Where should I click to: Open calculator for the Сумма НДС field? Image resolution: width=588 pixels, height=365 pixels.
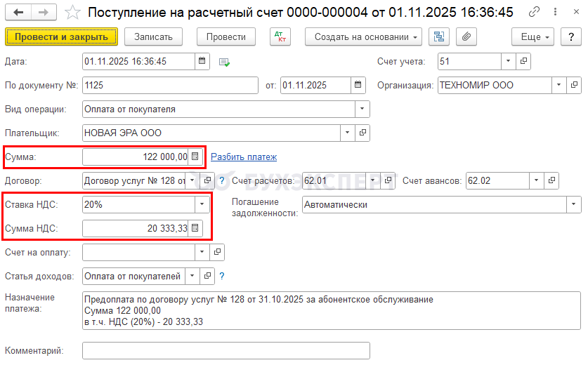tap(195, 228)
